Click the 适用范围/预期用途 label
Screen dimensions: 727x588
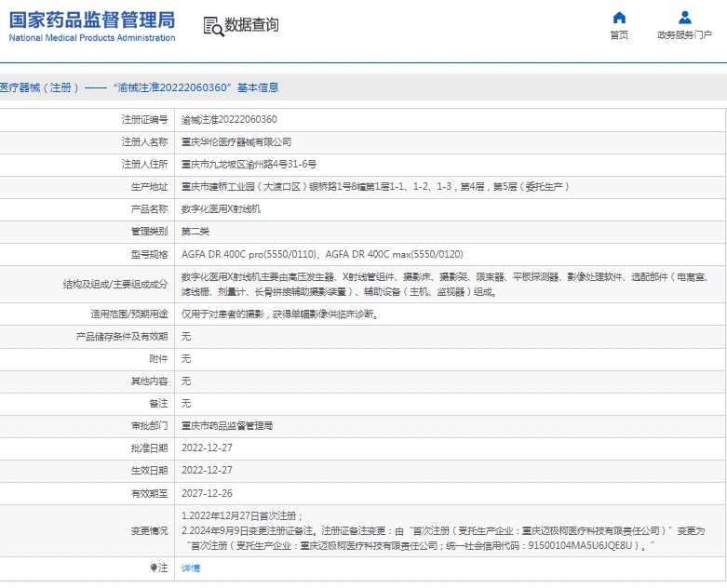tap(129, 314)
